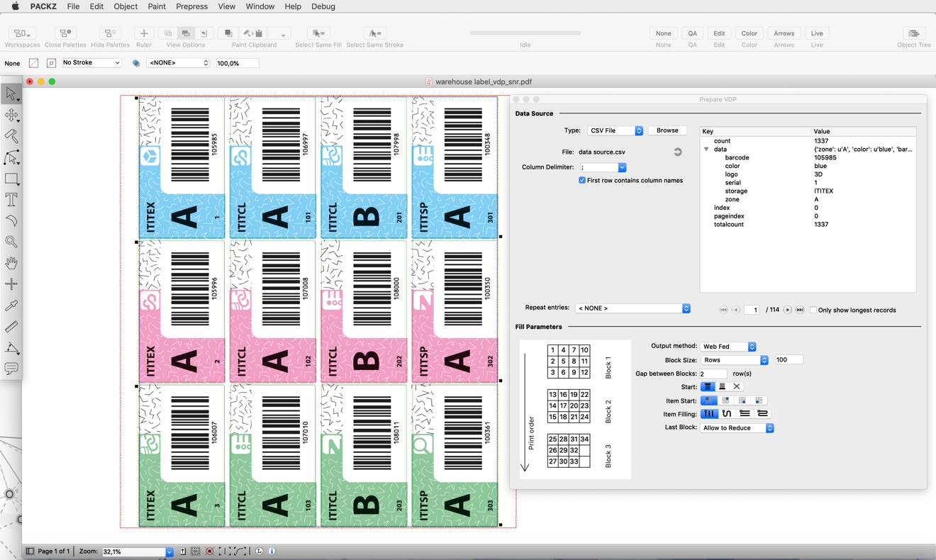This screenshot has height=560, width=936.
Task: Click the first Paint Clipboard copy icon
Action: point(228,33)
